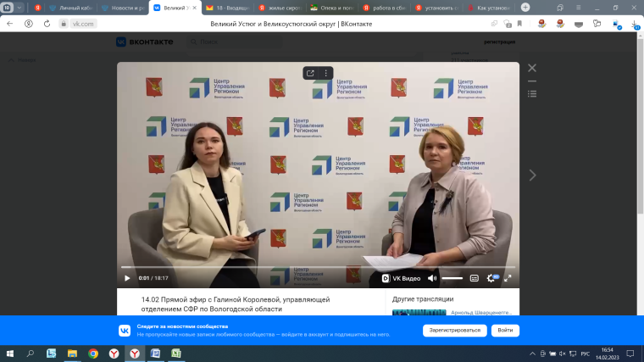The image size is (644, 362).
Task: Play the video with the play button
Action: pyautogui.click(x=127, y=278)
